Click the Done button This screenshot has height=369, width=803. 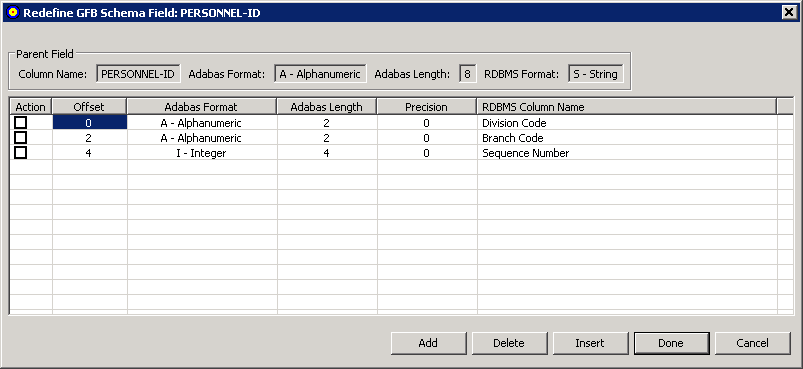point(671,343)
